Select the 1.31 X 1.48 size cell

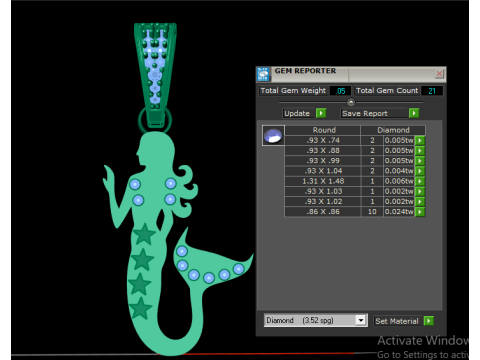click(x=322, y=181)
